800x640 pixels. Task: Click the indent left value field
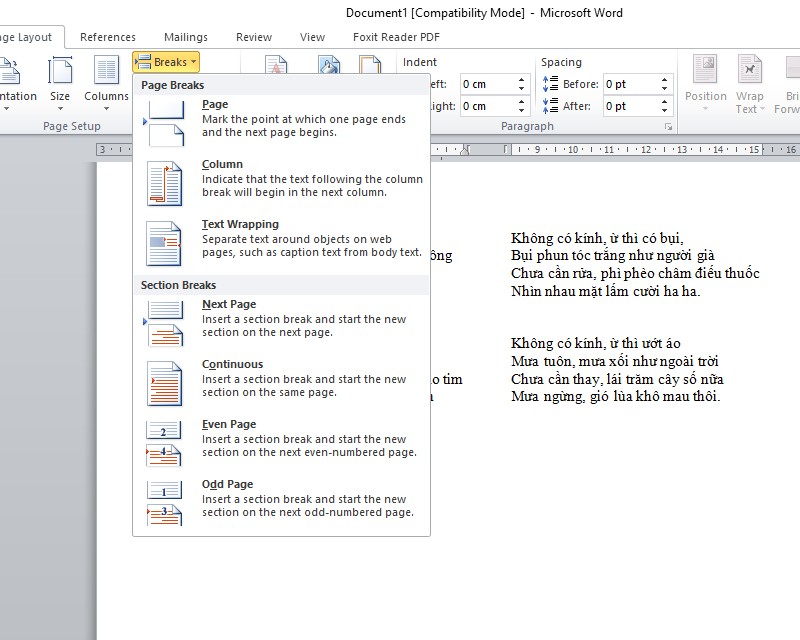[487, 84]
